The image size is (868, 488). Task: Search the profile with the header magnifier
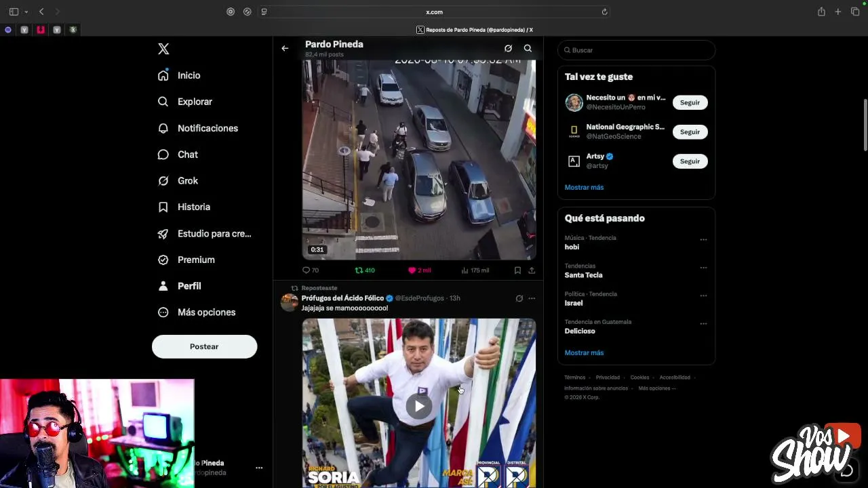tap(528, 48)
